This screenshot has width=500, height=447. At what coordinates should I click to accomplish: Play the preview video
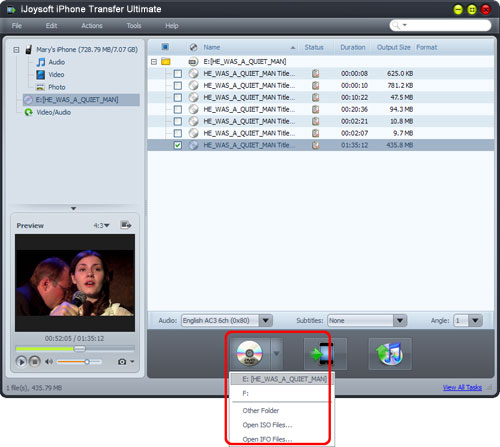click(x=21, y=362)
